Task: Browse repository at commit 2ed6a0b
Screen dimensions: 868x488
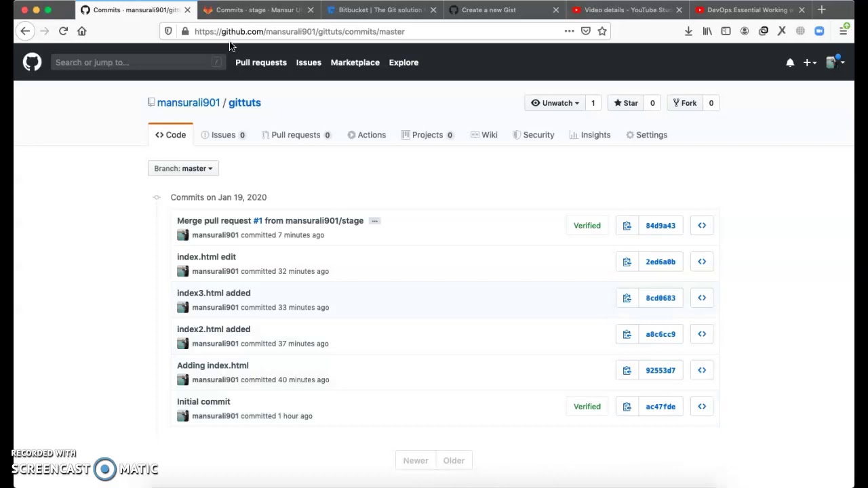Action: click(702, 262)
